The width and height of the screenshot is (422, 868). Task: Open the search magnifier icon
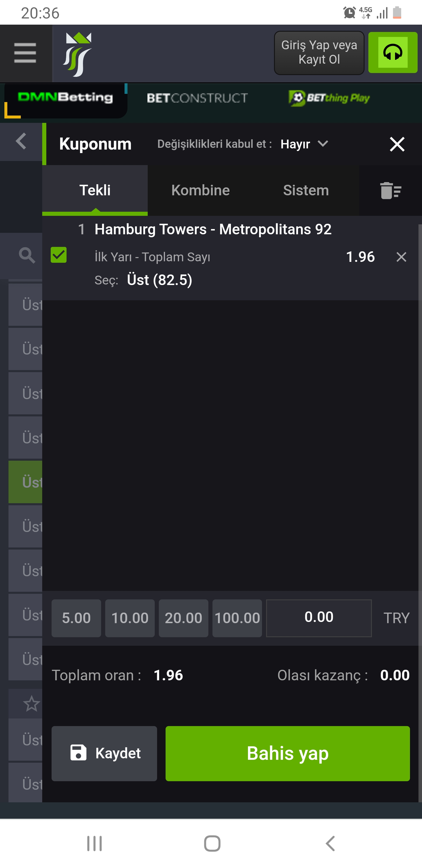coord(27,255)
